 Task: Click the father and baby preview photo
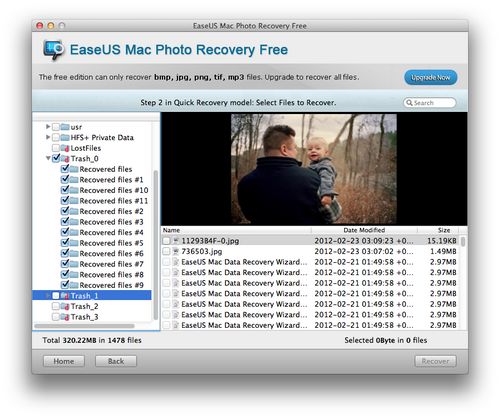click(x=314, y=169)
